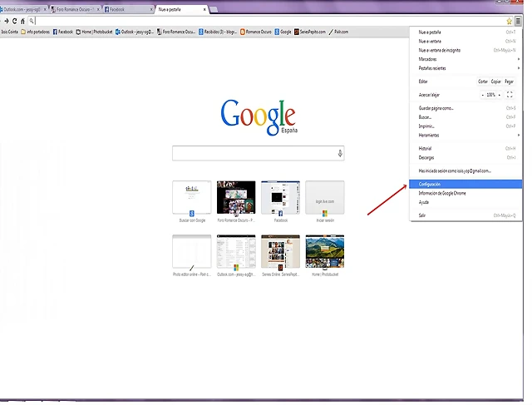Open Información de Google Chrome

465,193
